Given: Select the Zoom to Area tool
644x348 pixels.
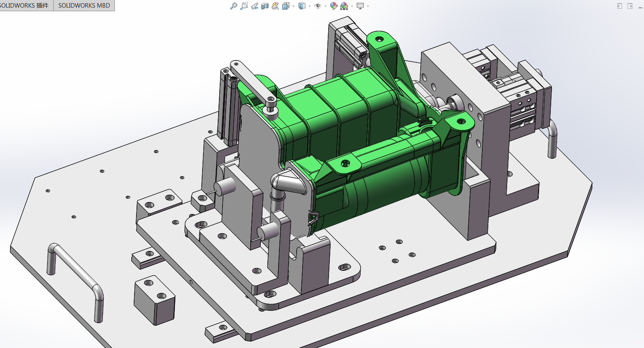Looking at the screenshot, I should [244, 6].
